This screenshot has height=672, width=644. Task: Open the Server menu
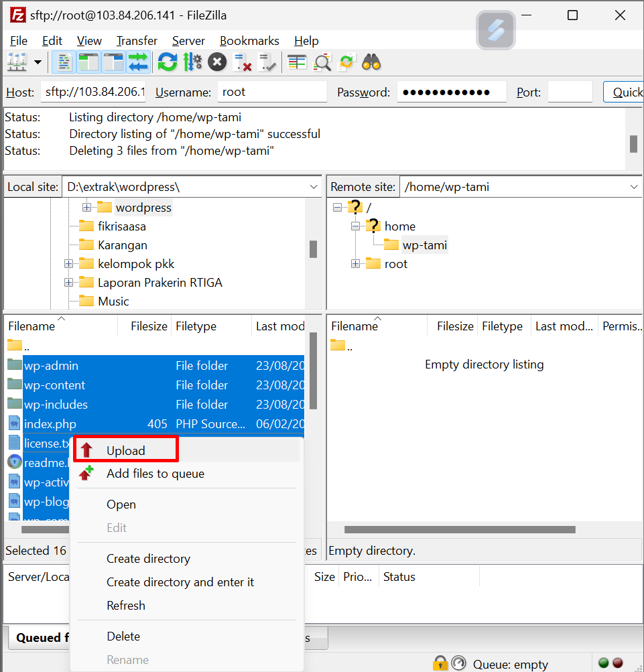coord(189,41)
